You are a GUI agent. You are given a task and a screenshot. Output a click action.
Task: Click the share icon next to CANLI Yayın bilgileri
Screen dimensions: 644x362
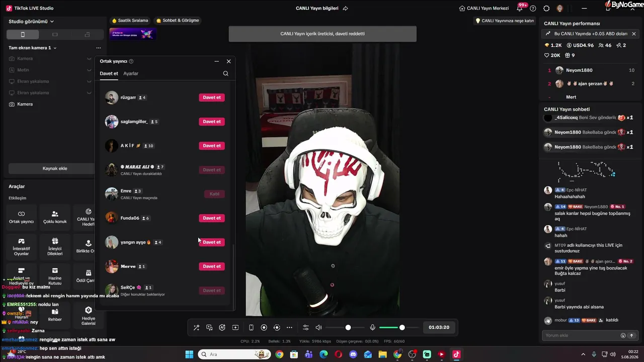tap(345, 8)
